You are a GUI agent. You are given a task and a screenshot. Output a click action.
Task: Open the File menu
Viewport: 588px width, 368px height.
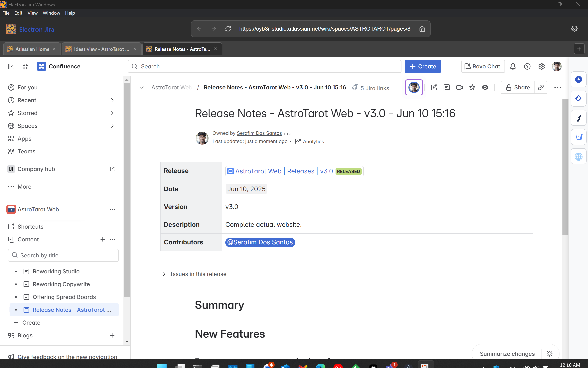click(x=6, y=13)
